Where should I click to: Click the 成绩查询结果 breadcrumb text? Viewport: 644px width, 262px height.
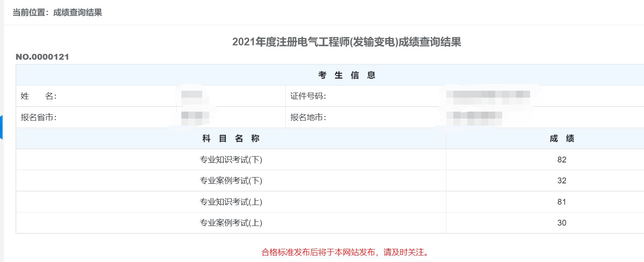click(x=77, y=12)
